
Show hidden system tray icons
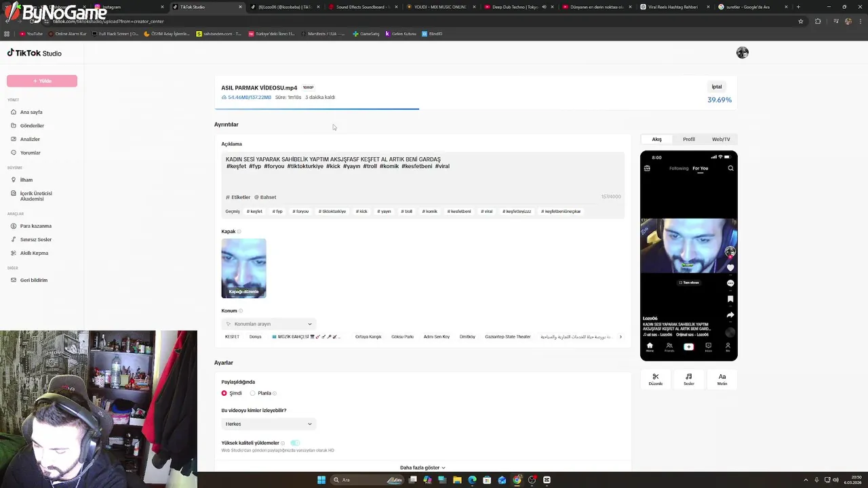[806, 480]
